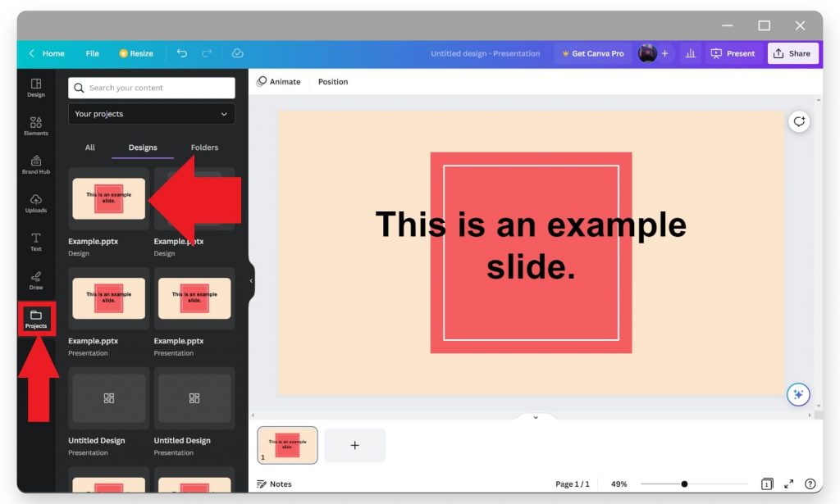This screenshot has width=840, height=504.
Task: Open the Brand Hub panel
Action: pyautogui.click(x=35, y=164)
